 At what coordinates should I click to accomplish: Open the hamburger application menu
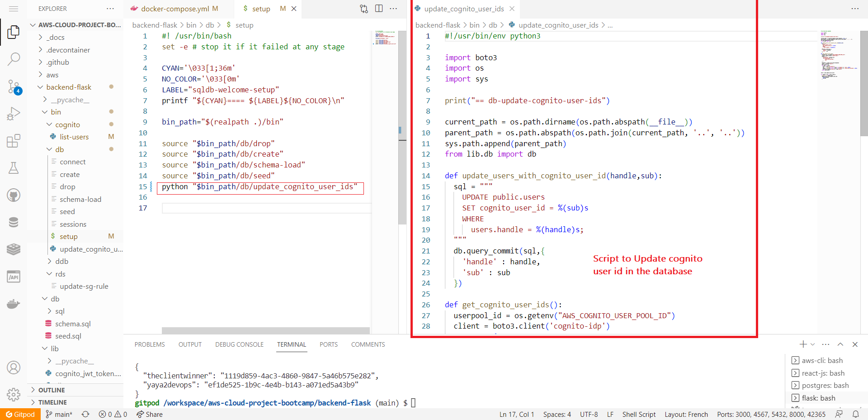(x=14, y=9)
